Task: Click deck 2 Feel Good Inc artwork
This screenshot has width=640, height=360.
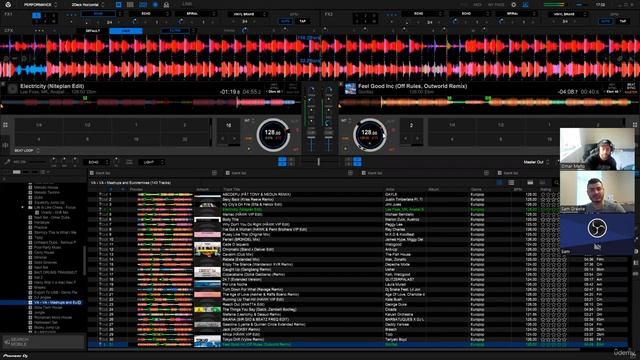Action: click(x=350, y=89)
